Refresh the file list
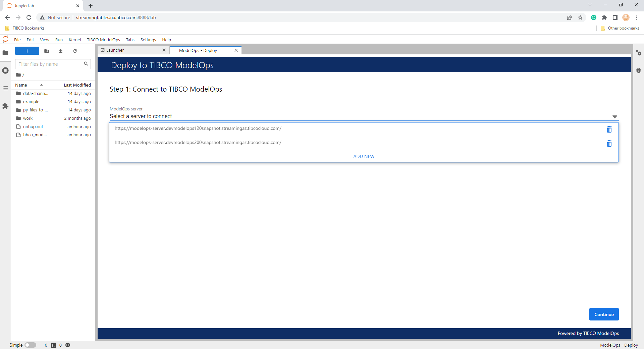 75,51
